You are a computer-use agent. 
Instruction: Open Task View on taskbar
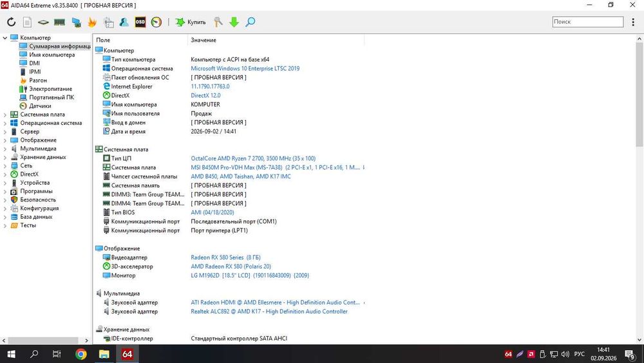57,354
